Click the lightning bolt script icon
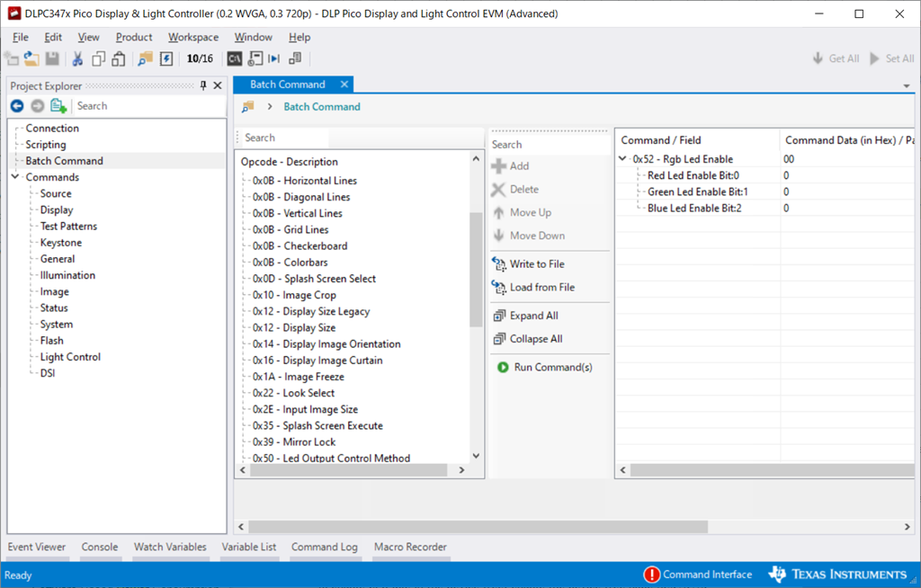Image resolution: width=921 pixels, height=588 pixels. [166, 58]
